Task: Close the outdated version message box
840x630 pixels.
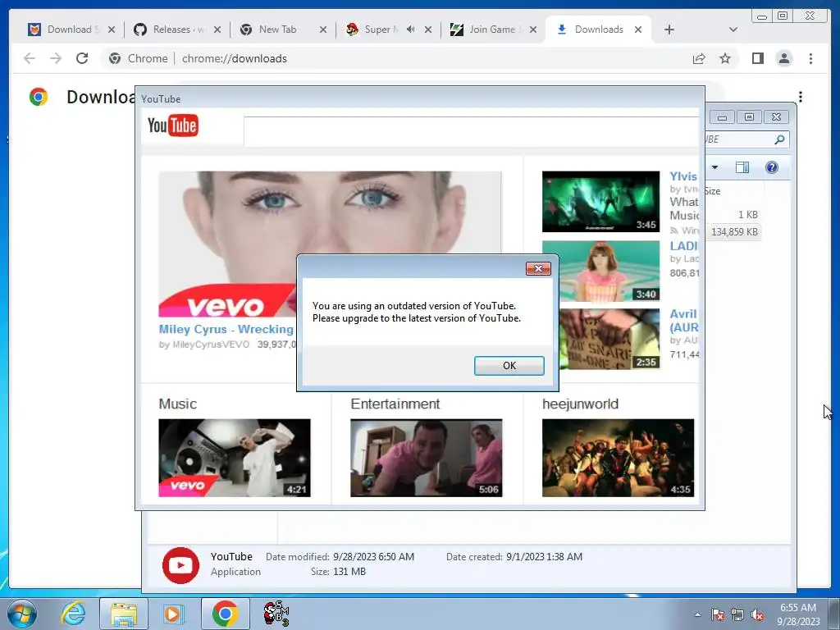Action: pyautogui.click(x=538, y=268)
